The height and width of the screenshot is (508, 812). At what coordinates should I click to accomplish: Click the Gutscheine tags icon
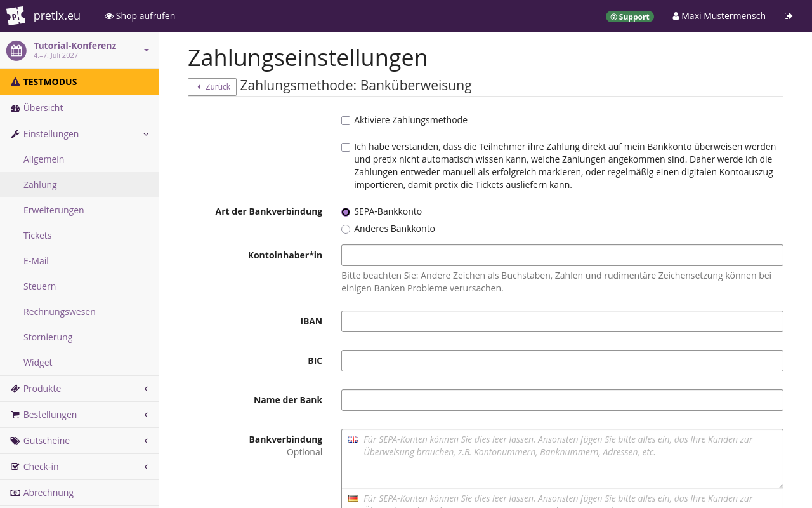[15, 441]
